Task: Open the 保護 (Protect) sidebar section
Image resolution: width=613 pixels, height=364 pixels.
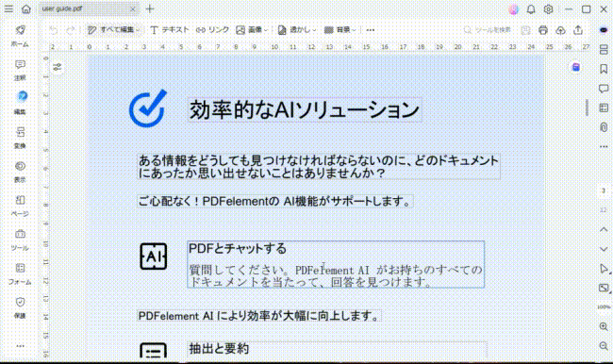Action: (x=20, y=307)
